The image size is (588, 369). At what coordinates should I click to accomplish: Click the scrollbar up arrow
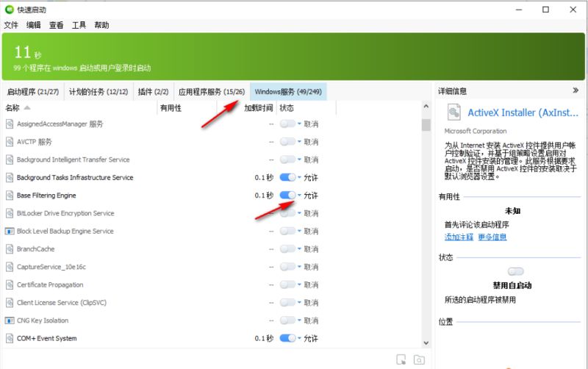[426, 107]
